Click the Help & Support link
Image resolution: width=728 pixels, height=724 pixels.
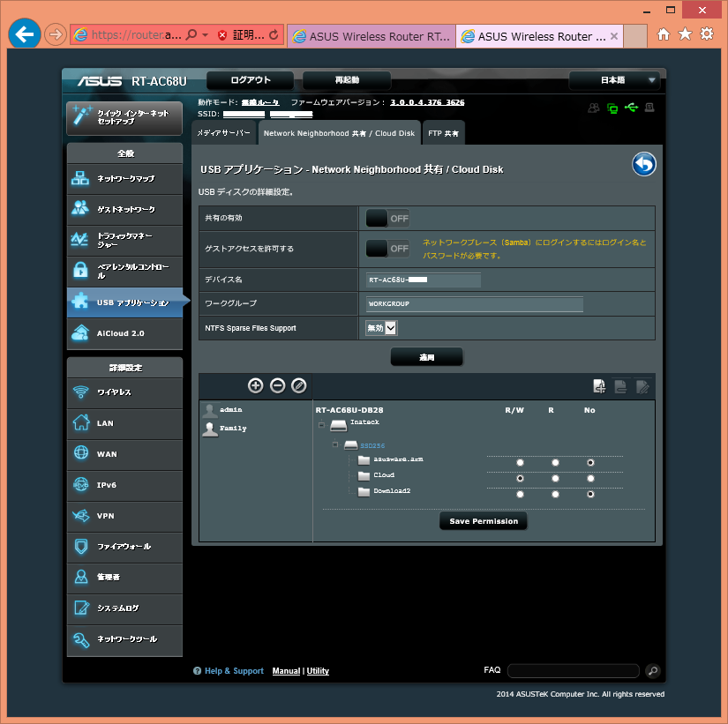[x=234, y=671]
